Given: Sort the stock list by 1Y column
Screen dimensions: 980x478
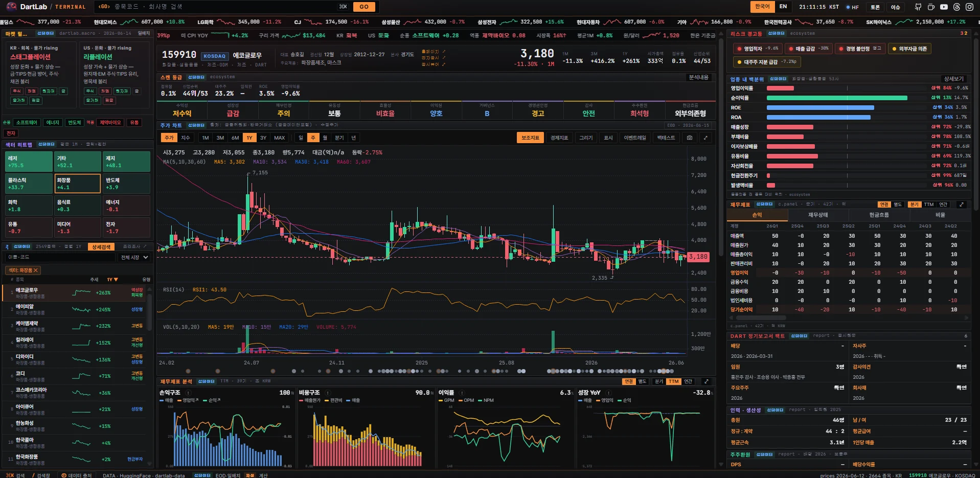Looking at the screenshot, I should (x=112, y=280).
